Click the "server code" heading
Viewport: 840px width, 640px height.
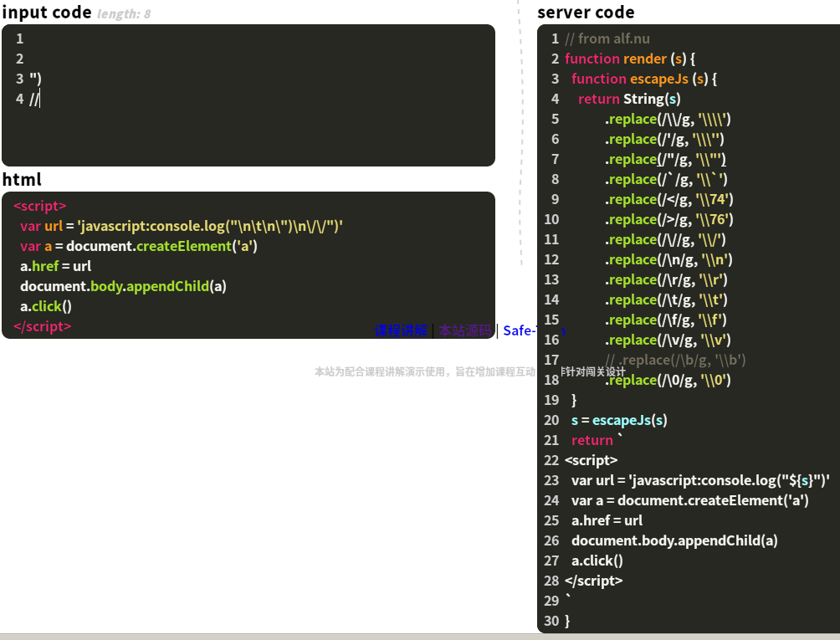[x=586, y=12]
